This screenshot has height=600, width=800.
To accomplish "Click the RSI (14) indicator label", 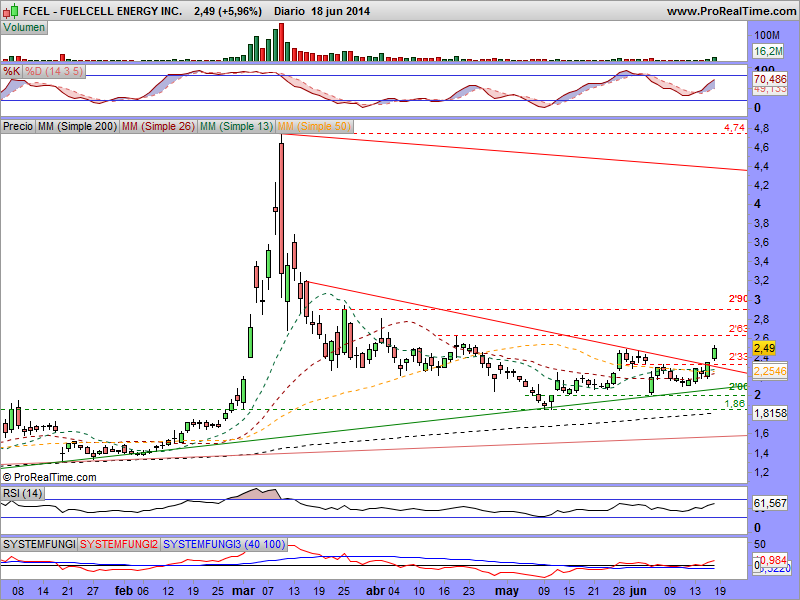I will [x=22, y=493].
